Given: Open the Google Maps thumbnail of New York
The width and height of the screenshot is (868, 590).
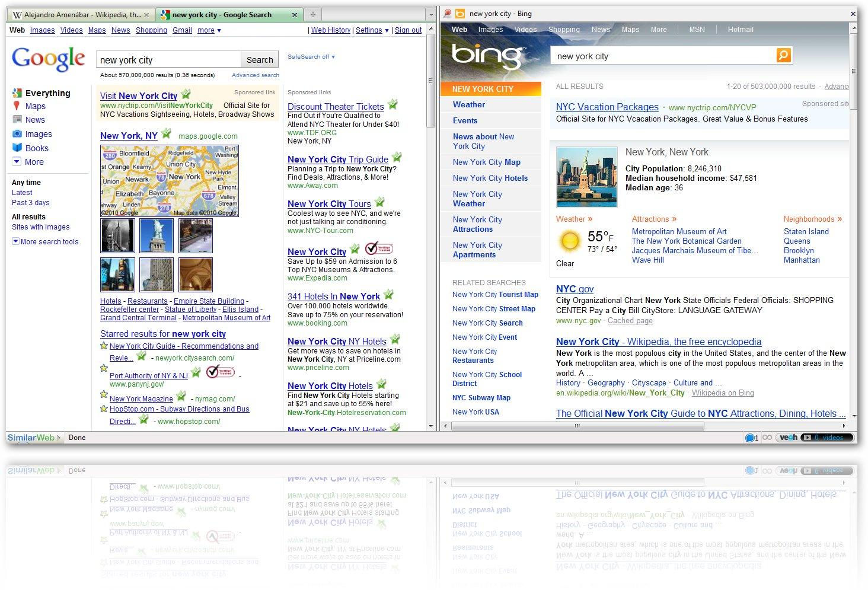Looking at the screenshot, I should 170,180.
